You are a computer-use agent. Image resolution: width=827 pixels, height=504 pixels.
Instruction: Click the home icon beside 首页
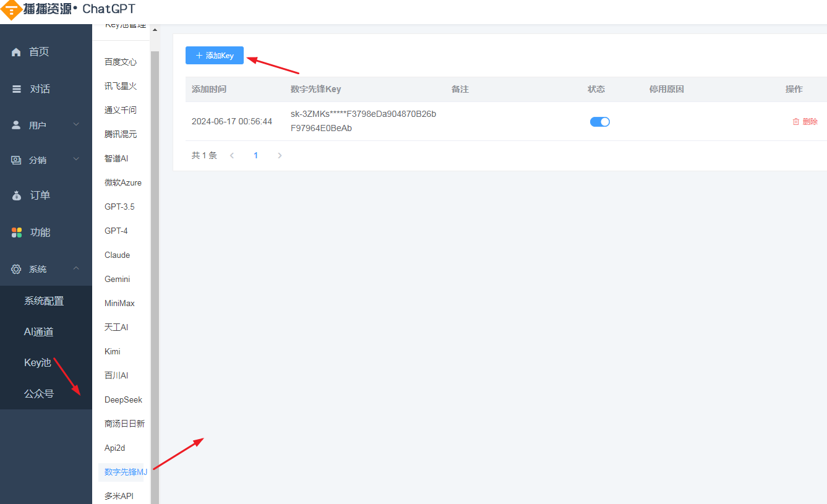[x=16, y=52]
